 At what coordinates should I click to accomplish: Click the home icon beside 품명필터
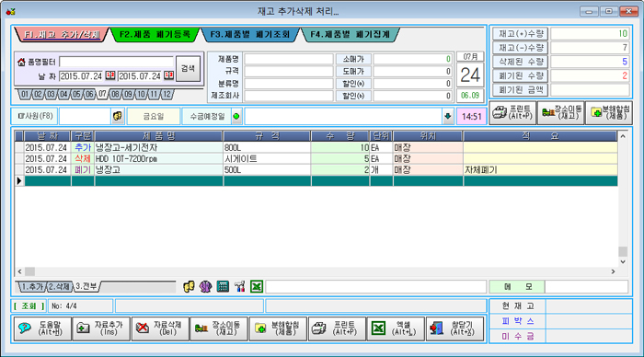[x=21, y=62]
